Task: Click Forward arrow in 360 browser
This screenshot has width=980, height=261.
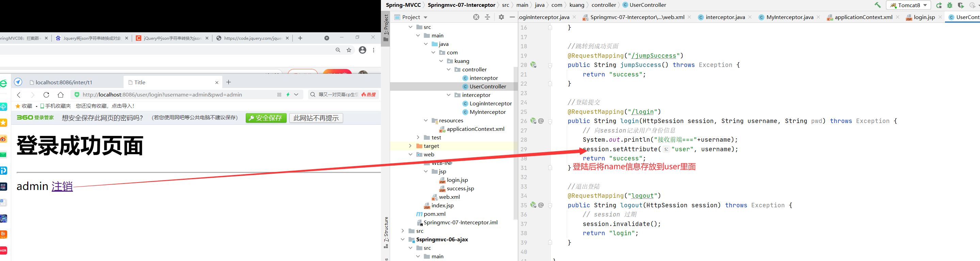Action: (32, 94)
